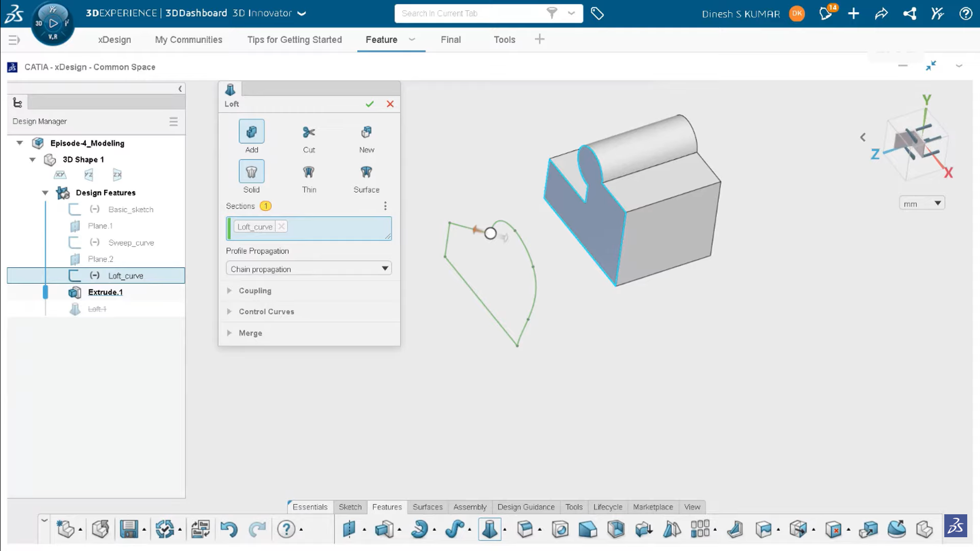
Task: Select the Cut loft mode
Action: [309, 136]
